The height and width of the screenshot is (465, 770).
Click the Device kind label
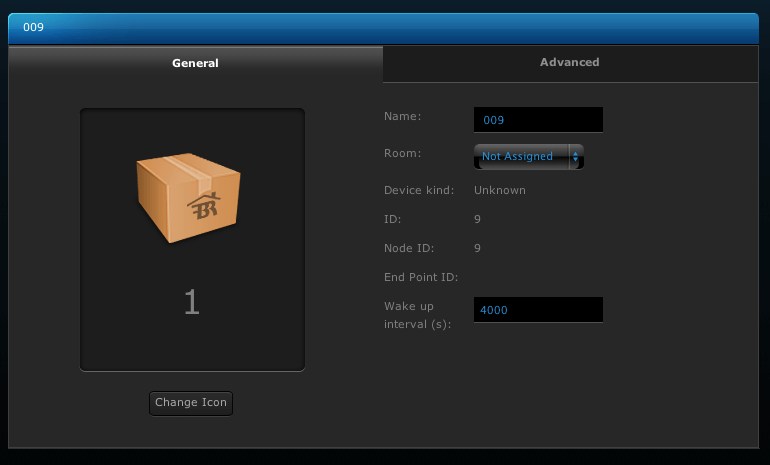pyautogui.click(x=419, y=191)
